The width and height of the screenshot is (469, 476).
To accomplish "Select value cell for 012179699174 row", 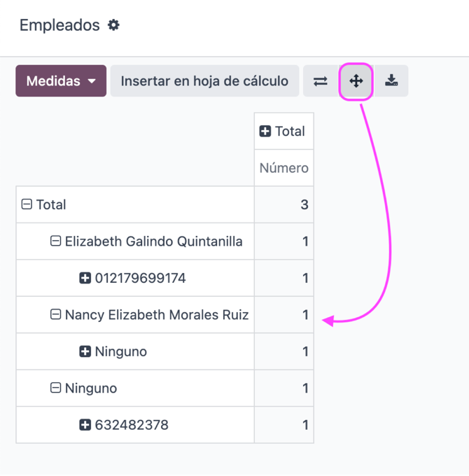I will pyautogui.click(x=283, y=278).
